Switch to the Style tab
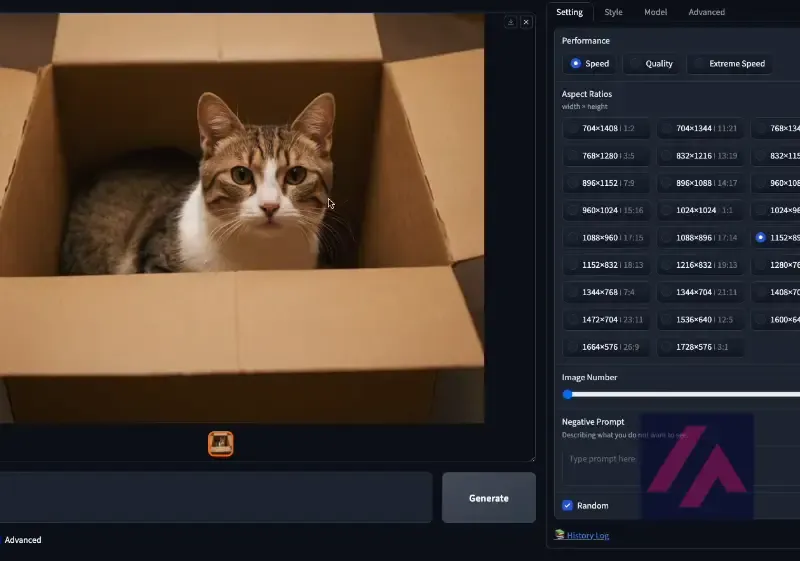800x561 pixels. (x=613, y=12)
